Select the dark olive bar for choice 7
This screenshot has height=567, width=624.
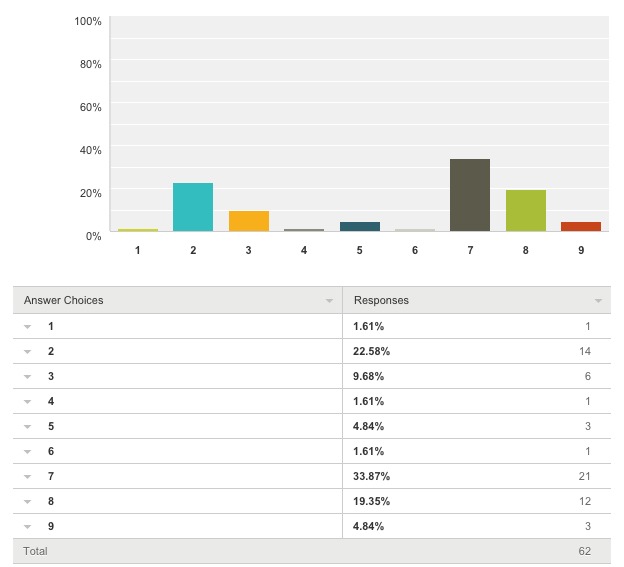(470, 195)
